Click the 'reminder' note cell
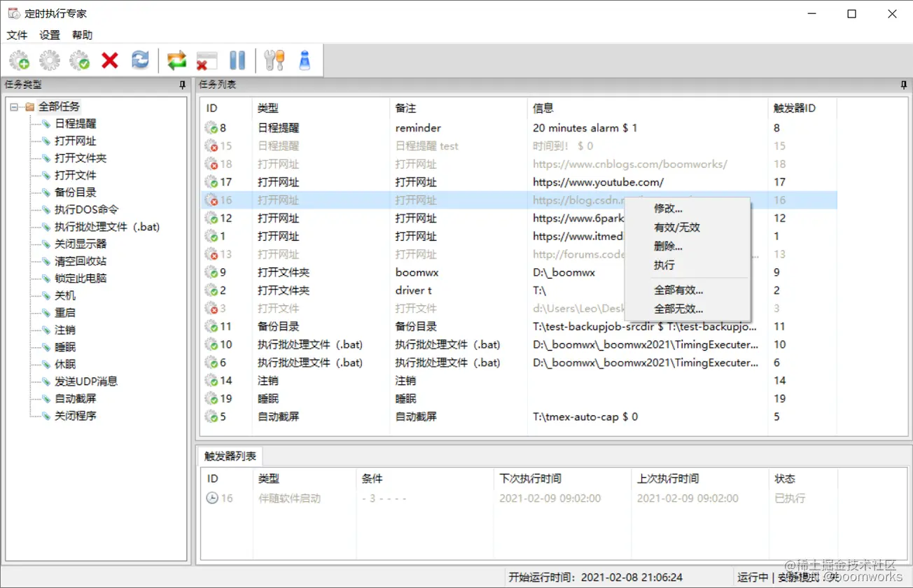Image resolution: width=913 pixels, height=588 pixels. coord(418,128)
